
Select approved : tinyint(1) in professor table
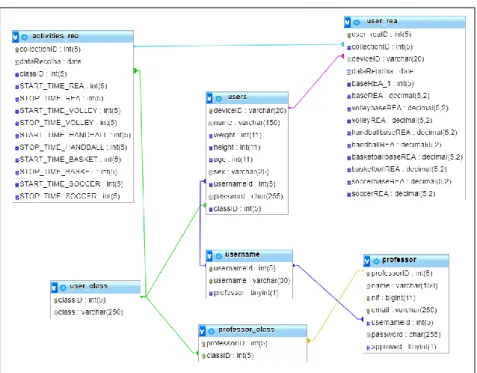click(401, 347)
